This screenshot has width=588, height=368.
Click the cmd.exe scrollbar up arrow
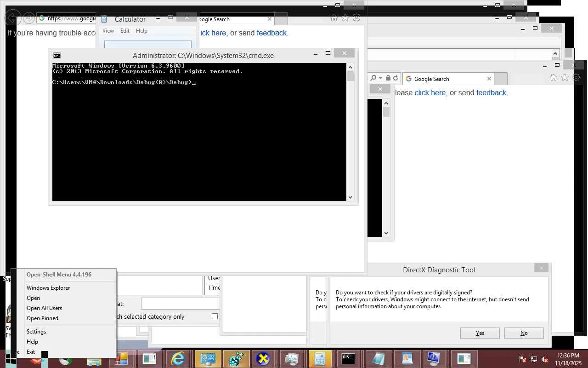click(351, 67)
